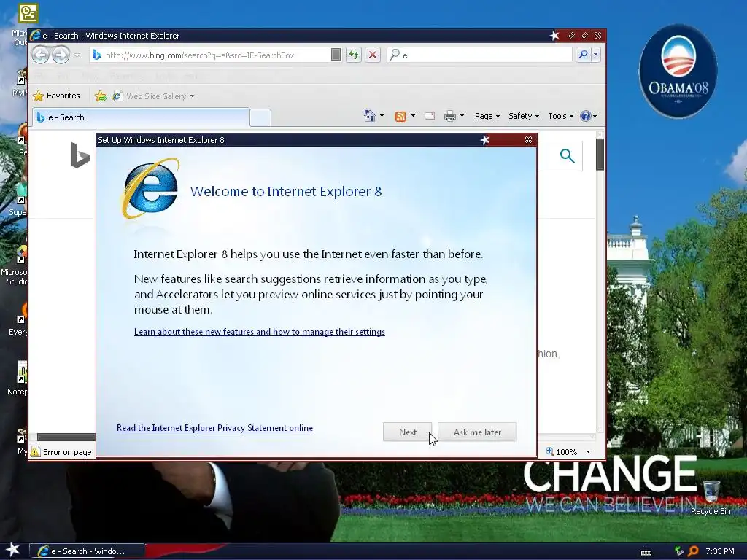Expand the Print dropdown arrow
Screen dimensions: 747x560
[462, 116]
